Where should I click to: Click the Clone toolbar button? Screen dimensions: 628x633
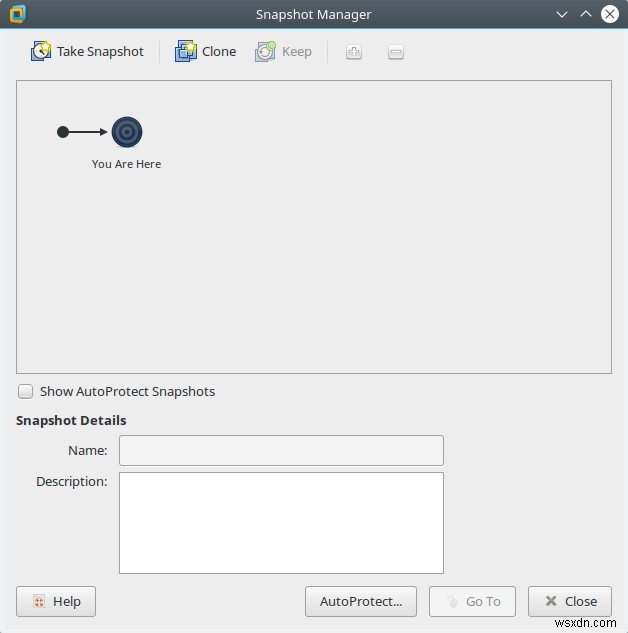(x=205, y=52)
